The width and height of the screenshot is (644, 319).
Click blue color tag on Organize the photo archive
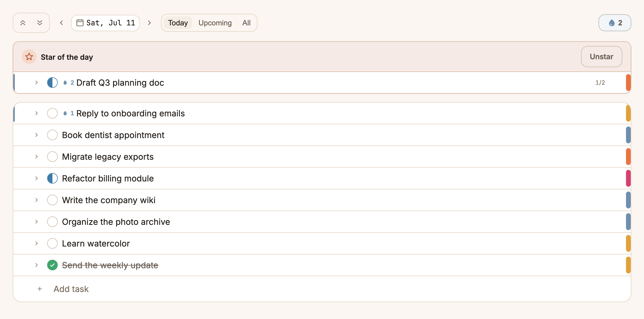(628, 222)
